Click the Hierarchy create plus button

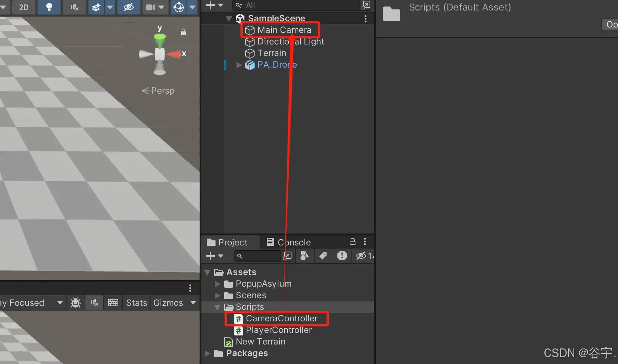pyautogui.click(x=210, y=5)
